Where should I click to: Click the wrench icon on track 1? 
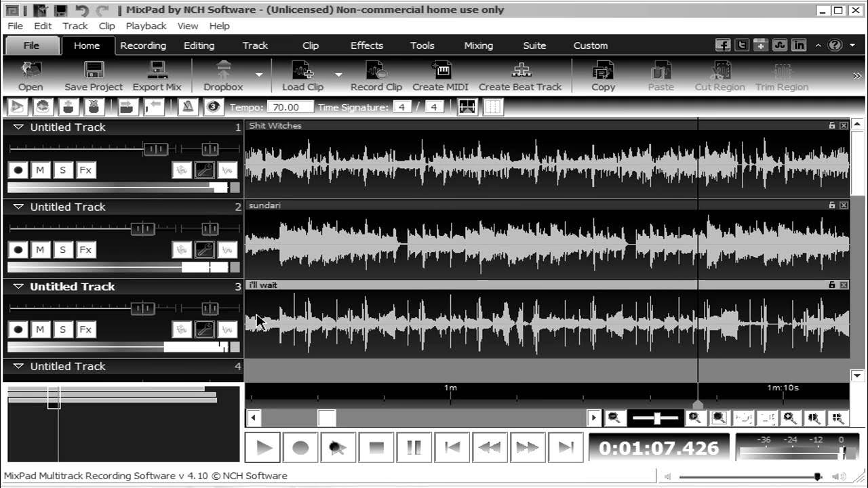(204, 170)
